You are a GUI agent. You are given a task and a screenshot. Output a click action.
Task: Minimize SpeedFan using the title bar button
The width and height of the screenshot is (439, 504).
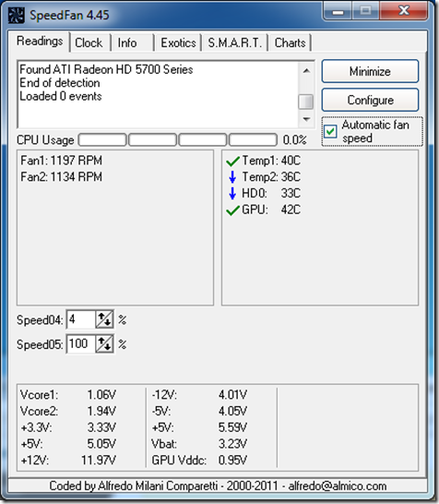point(338,11)
